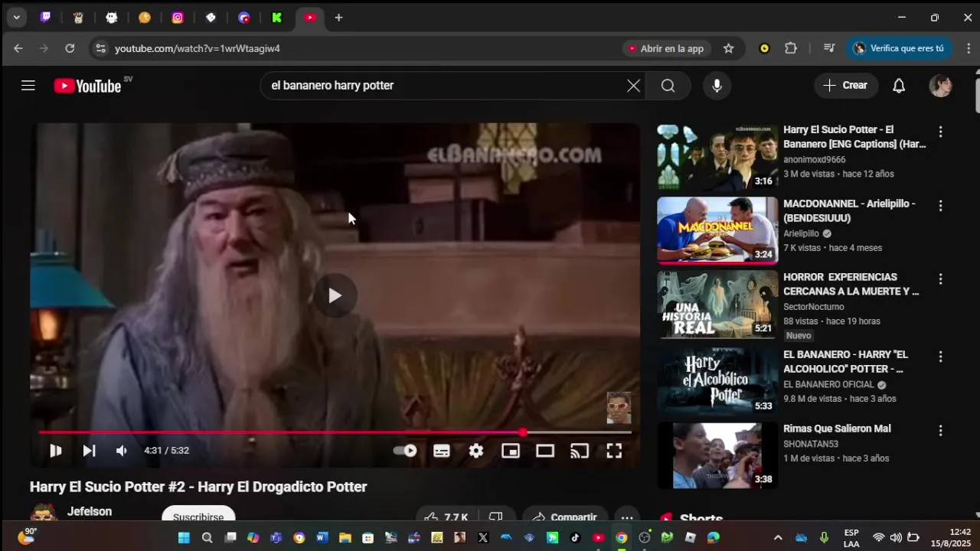Toggle subtitles captions button
The width and height of the screenshot is (980, 551).
coord(442,451)
